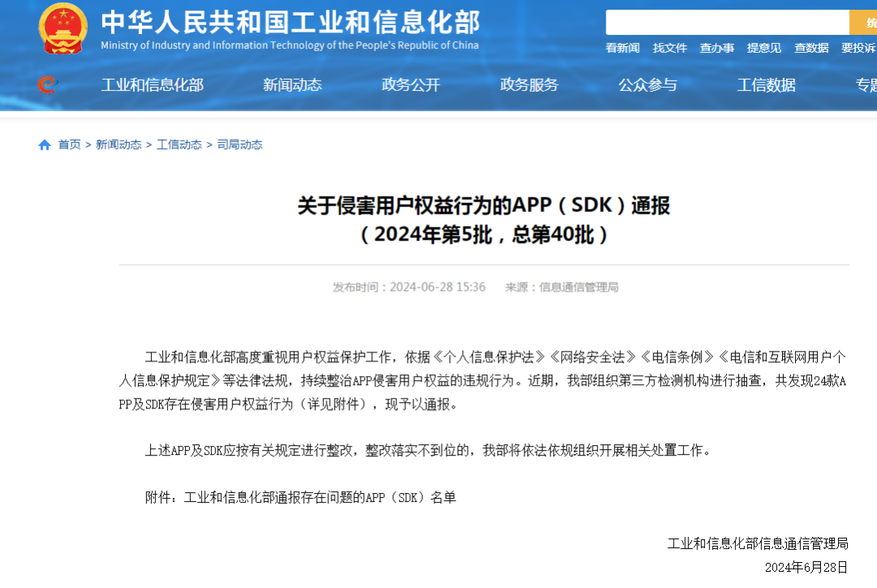Click the national emblem logo

[x=63, y=29]
